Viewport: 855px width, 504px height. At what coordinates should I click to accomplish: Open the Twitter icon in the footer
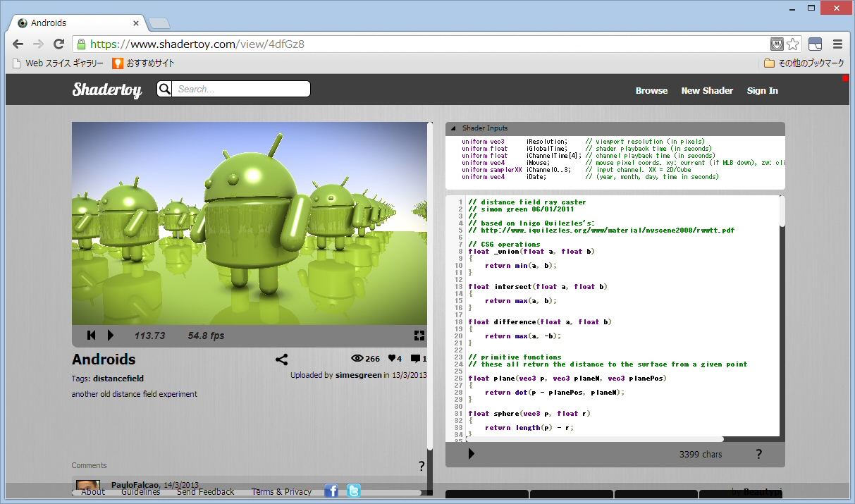pos(354,491)
